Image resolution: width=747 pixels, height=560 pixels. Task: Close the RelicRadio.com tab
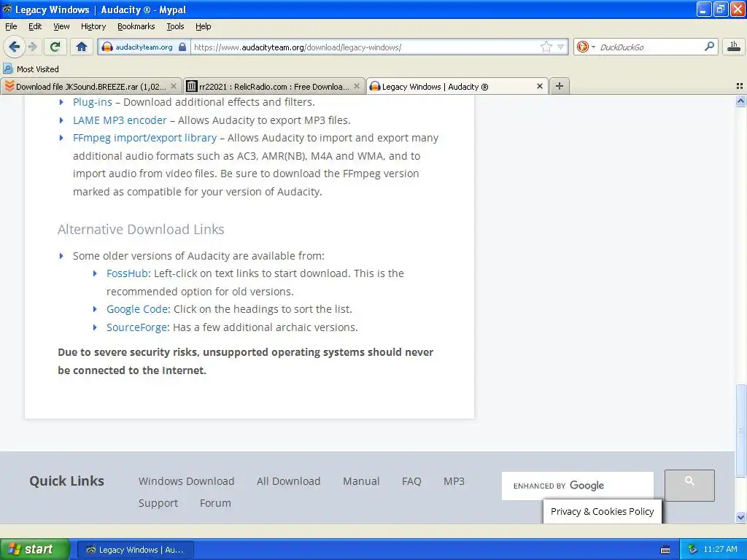[x=356, y=86]
